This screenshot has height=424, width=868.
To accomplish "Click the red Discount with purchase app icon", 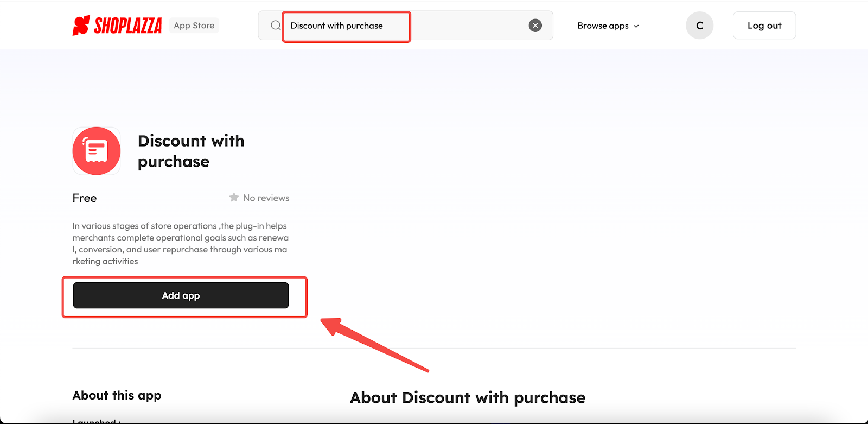I will coord(97,151).
